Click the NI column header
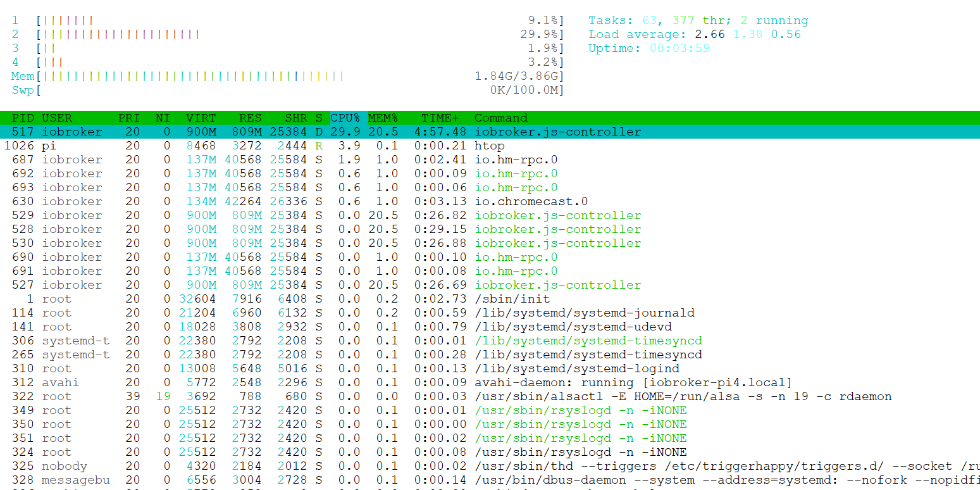The width and height of the screenshot is (980, 490). (x=163, y=118)
